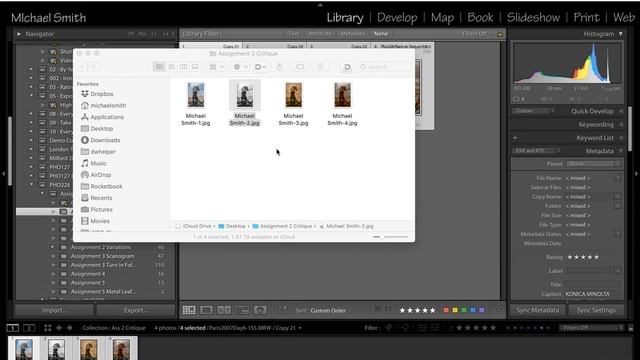Open the Print module
Image resolution: width=640 pixels, height=360 pixels.
tap(587, 18)
